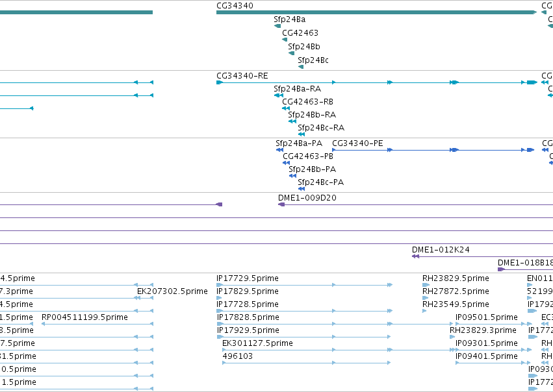Image resolution: width=553 pixels, height=392 pixels.
Task: Click the Sfp24Ba gene label
Action: pos(289,19)
